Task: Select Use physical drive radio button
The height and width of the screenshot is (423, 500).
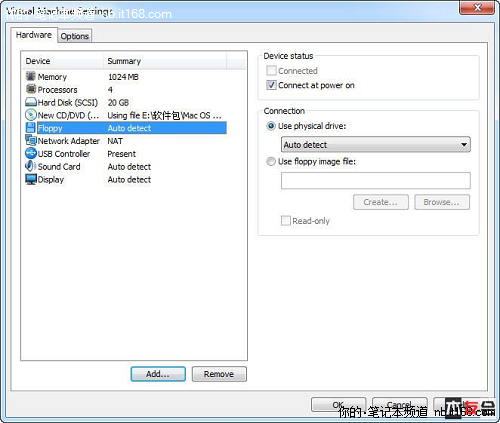Action: click(271, 126)
